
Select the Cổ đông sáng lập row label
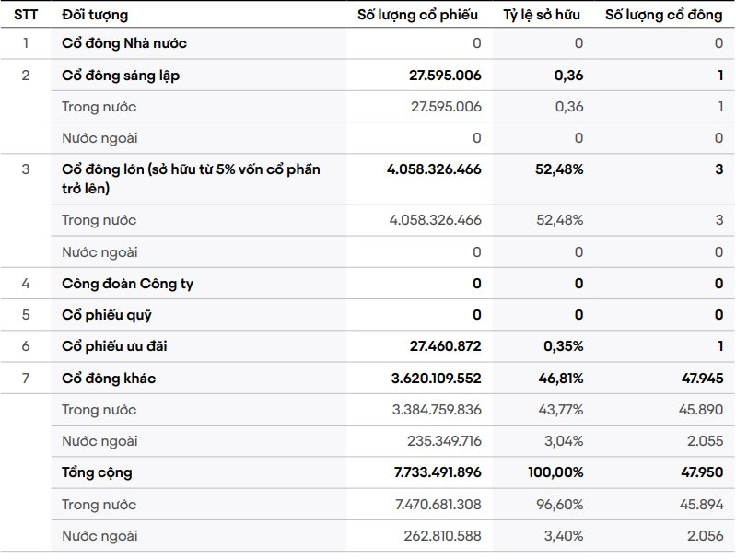pyautogui.click(x=121, y=76)
